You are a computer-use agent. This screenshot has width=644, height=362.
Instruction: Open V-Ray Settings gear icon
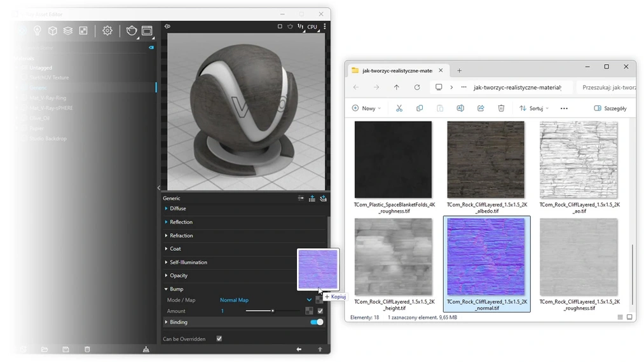click(107, 30)
